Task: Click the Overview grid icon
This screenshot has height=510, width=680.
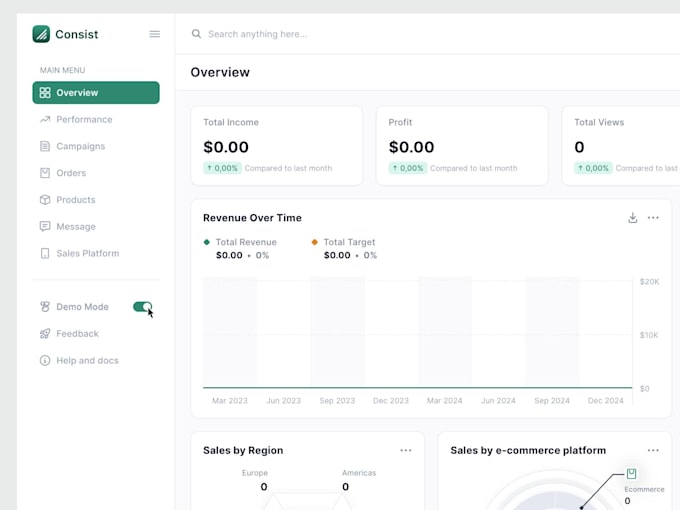Action: (x=45, y=92)
